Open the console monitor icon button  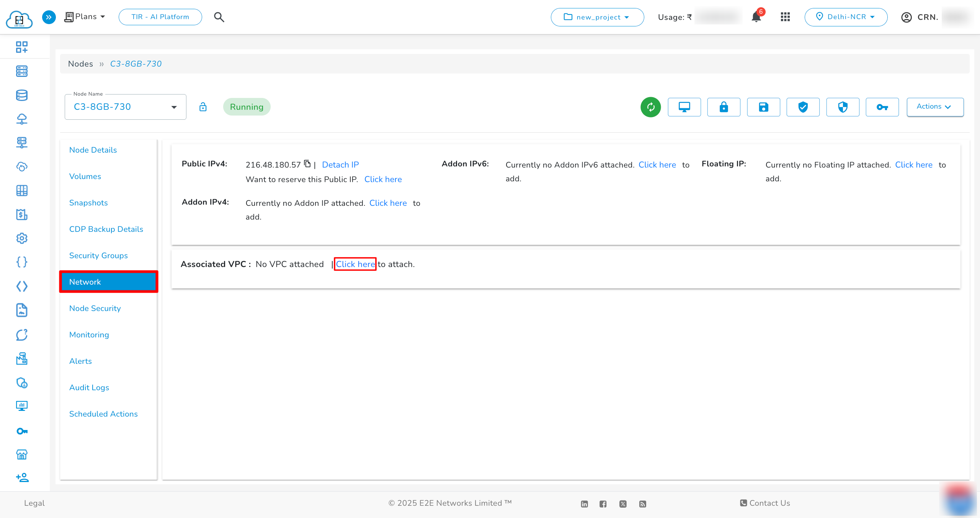click(684, 107)
